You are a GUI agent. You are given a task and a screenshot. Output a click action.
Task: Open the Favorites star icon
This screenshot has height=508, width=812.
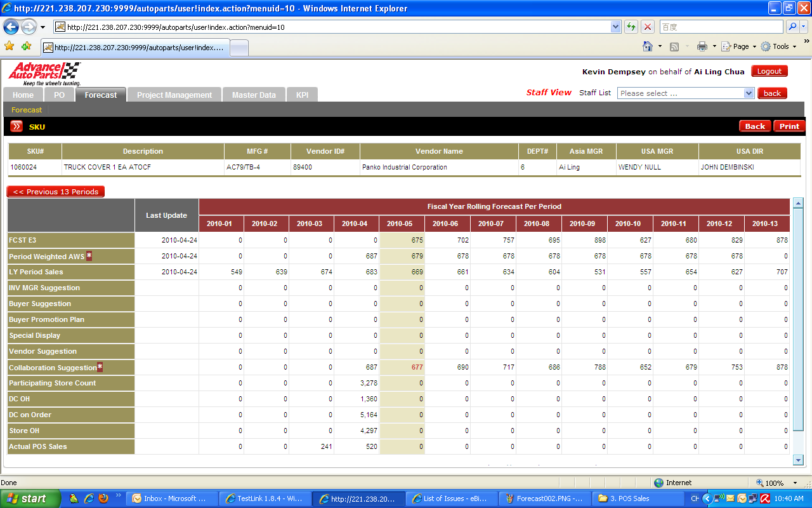click(9, 46)
